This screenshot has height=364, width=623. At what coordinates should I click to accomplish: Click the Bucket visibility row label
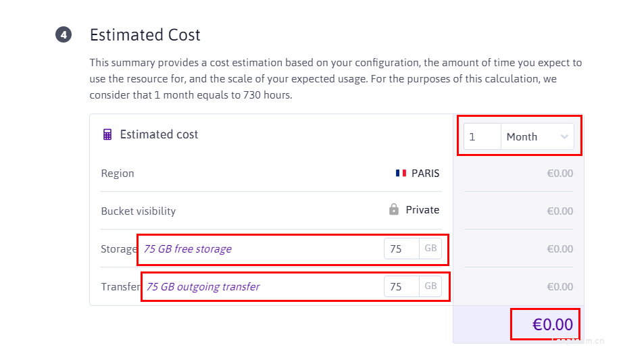tap(139, 211)
